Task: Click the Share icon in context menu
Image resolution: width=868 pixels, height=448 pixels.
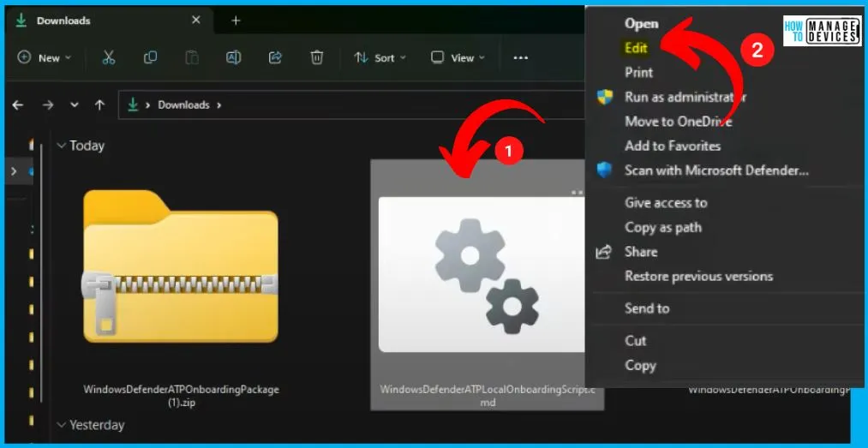Action: pyautogui.click(x=603, y=252)
